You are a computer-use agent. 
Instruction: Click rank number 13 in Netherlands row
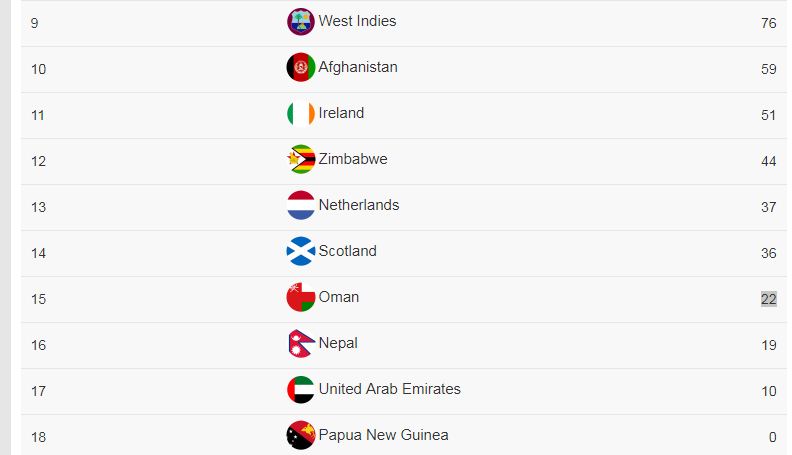[38, 207]
